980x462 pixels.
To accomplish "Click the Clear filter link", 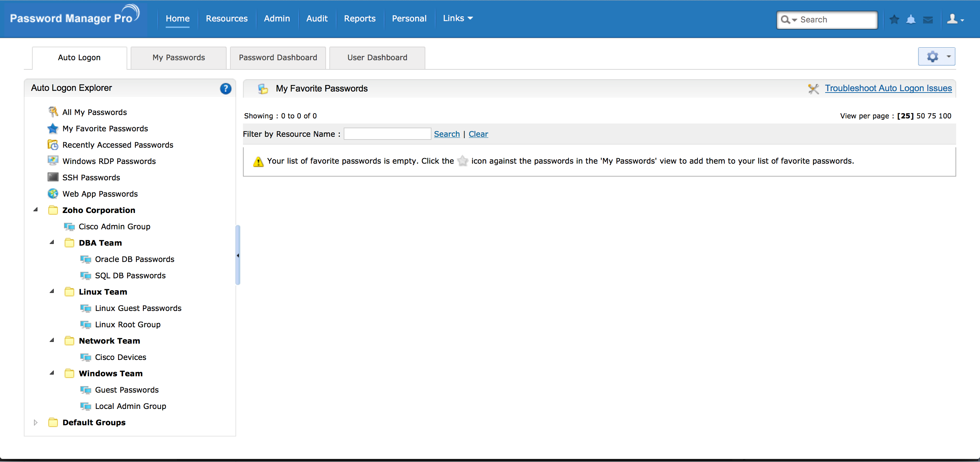I will [478, 134].
